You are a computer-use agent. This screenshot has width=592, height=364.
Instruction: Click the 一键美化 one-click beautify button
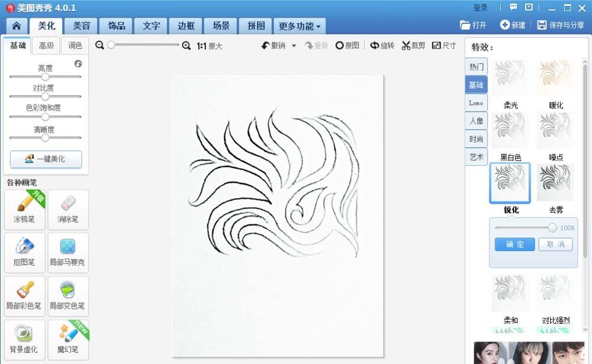(x=46, y=159)
